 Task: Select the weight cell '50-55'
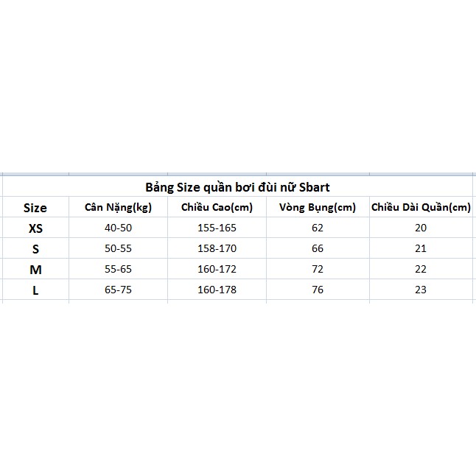click(x=118, y=249)
